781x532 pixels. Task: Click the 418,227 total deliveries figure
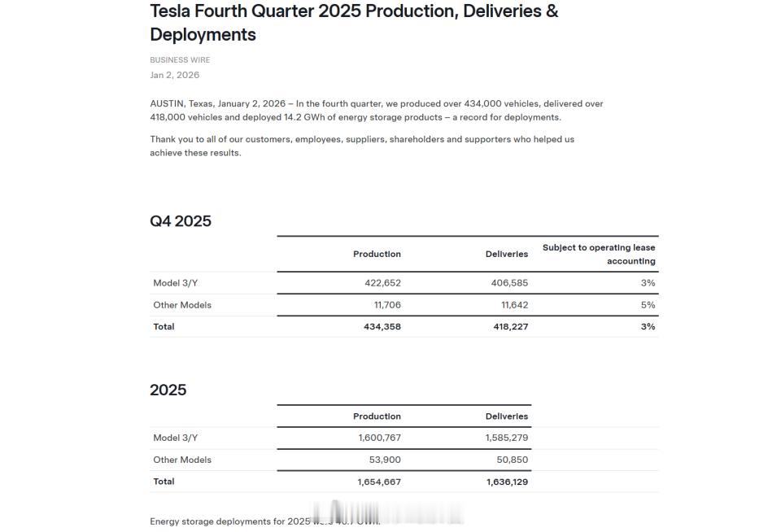pyautogui.click(x=510, y=326)
